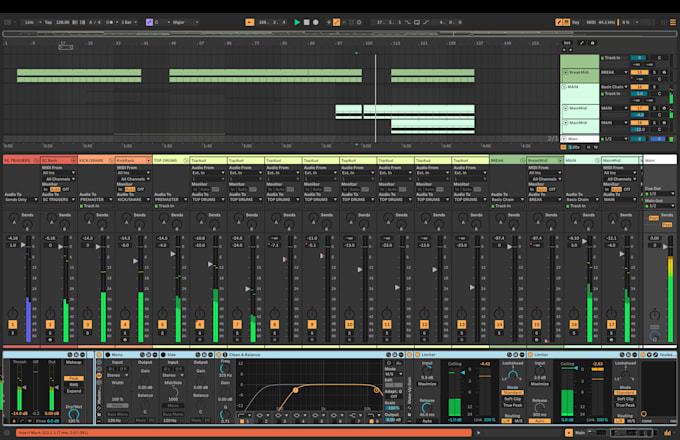Click EQ band 1 filter point on curve
Viewport: 680px width, 440px height.
[x=295, y=390]
